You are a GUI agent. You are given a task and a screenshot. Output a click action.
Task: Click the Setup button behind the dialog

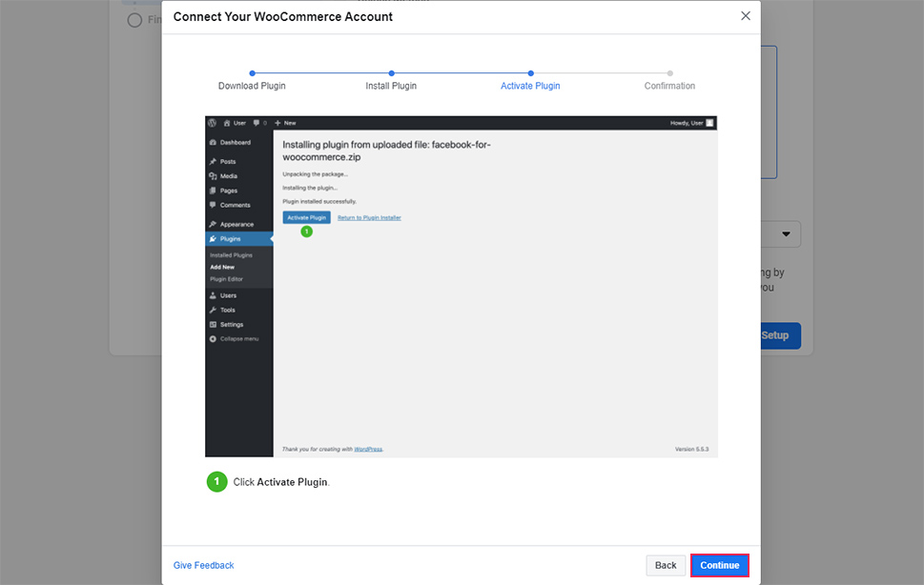[780, 335]
